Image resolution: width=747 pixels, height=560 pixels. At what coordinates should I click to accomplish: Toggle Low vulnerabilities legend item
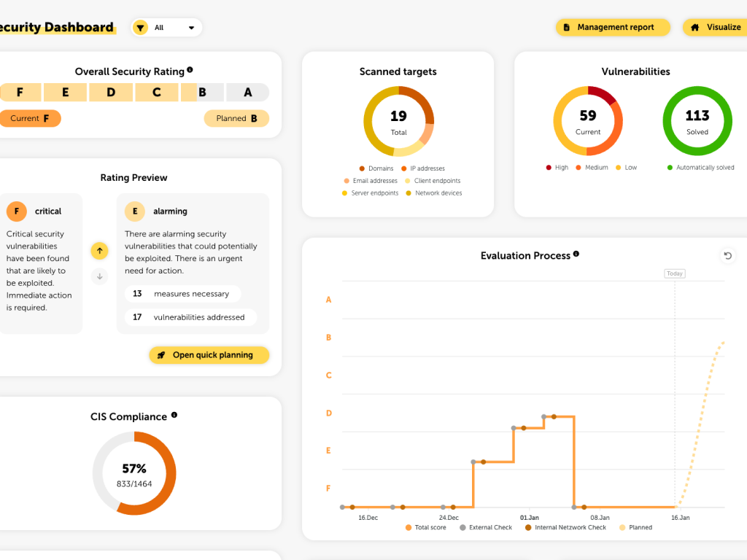pyautogui.click(x=626, y=168)
